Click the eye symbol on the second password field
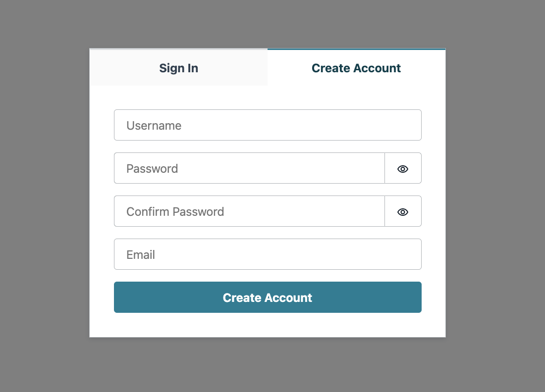545x392 pixels. pos(403,211)
